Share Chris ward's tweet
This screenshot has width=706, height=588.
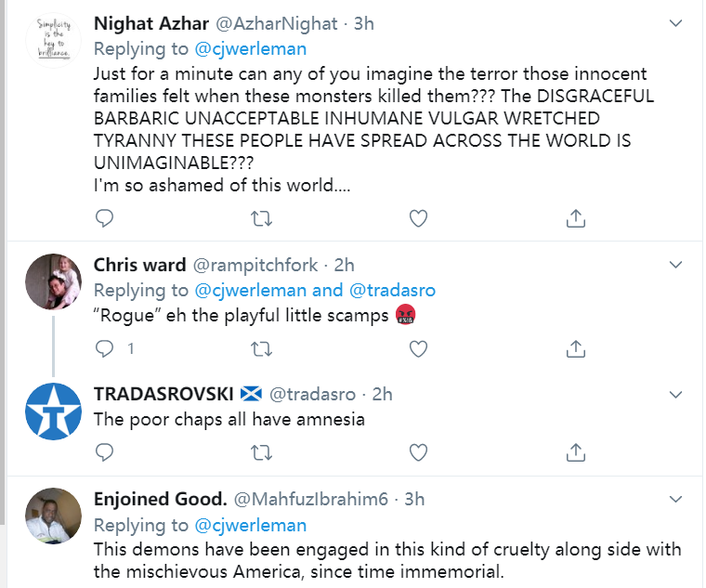click(x=575, y=348)
